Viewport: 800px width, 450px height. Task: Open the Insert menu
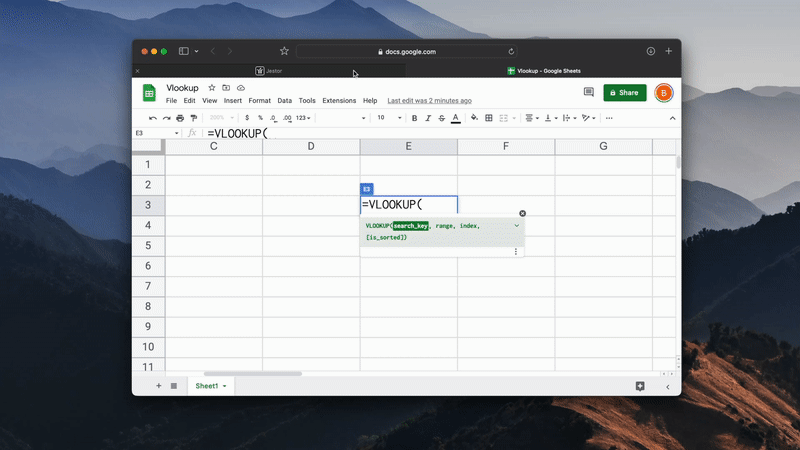(x=233, y=101)
